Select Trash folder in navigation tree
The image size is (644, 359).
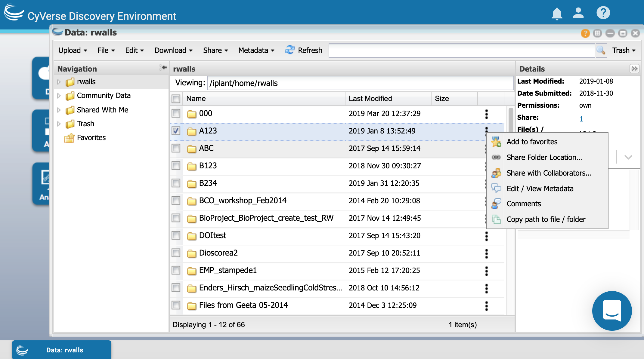coord(85,124)
